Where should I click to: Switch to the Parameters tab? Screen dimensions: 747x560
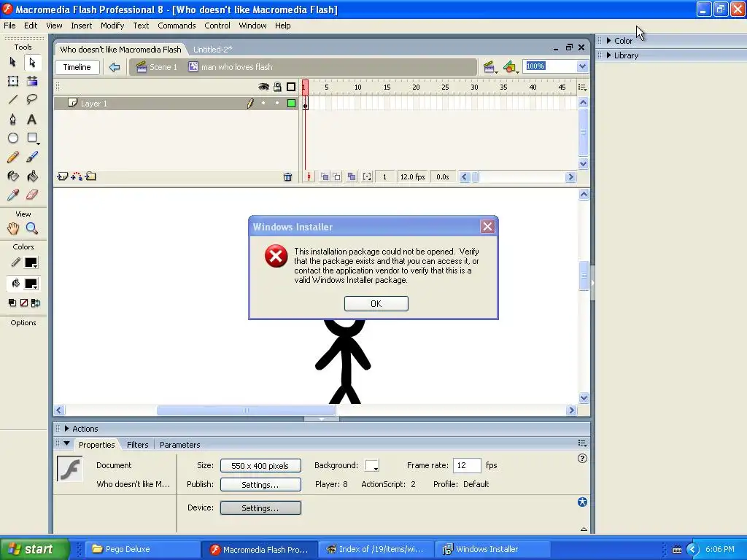(x=180, y=445)
